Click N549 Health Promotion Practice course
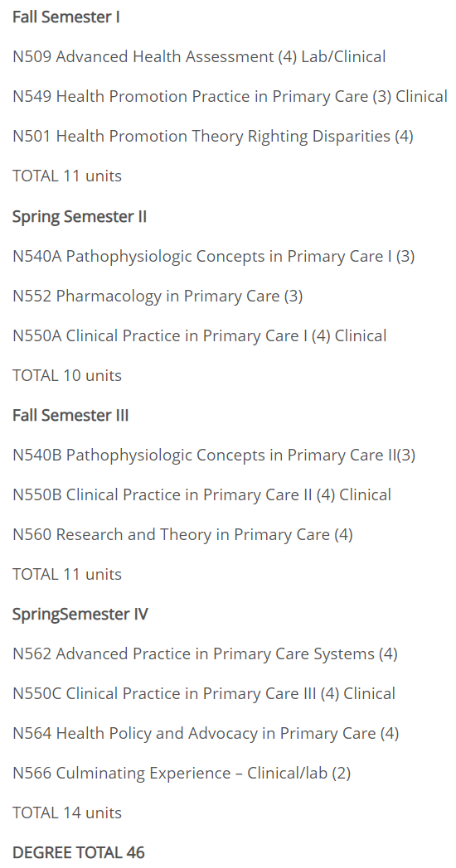Viewport: 456px width, 868px height. pos(230,96)
